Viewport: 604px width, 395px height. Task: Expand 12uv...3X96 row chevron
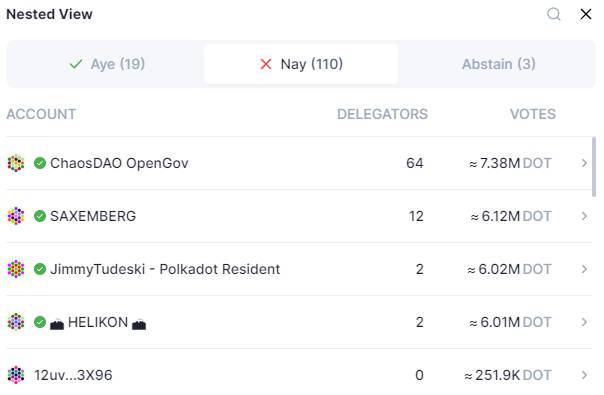[584, 375]
